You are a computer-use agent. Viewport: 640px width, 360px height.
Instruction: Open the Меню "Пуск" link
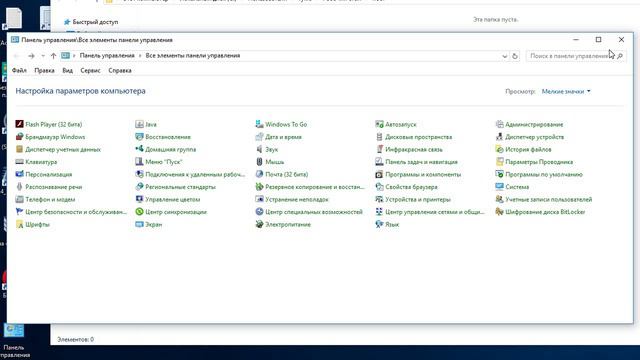pos(164,162)
